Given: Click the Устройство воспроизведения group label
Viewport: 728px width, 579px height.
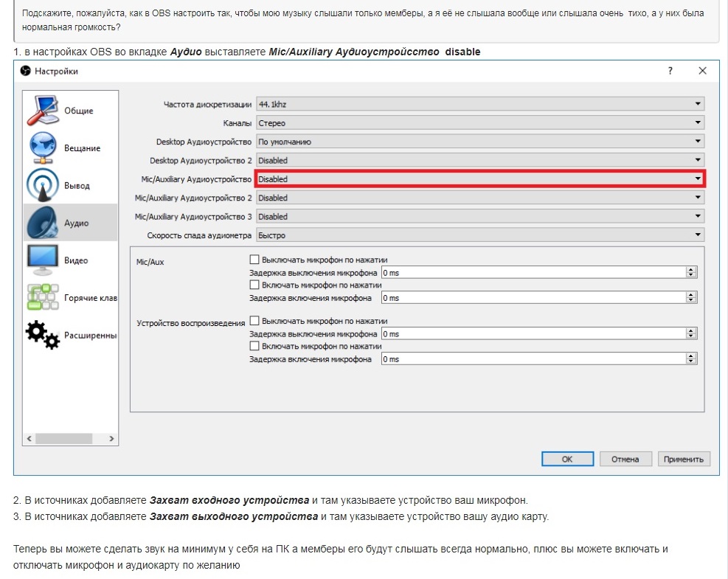Looking at the screenshot, I should coord(191,323).
